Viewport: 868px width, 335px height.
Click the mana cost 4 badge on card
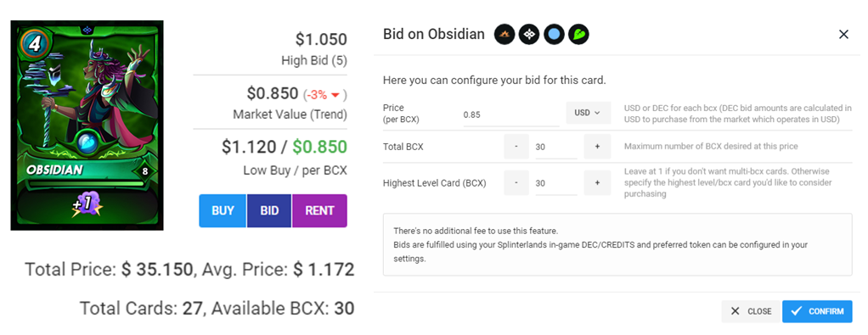coord(34,43)
